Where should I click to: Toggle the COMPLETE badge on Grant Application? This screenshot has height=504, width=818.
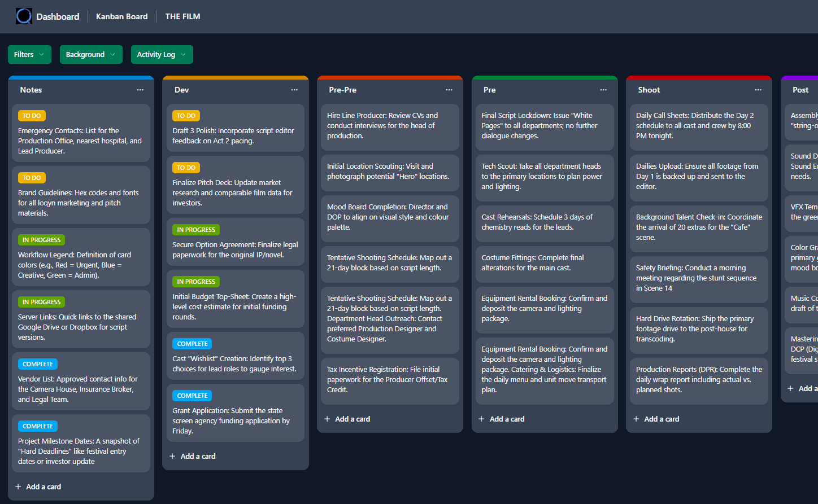[x=192, y=395]
